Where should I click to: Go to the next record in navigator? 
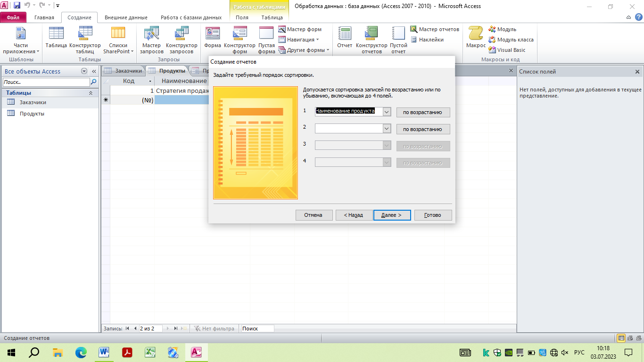168,329
